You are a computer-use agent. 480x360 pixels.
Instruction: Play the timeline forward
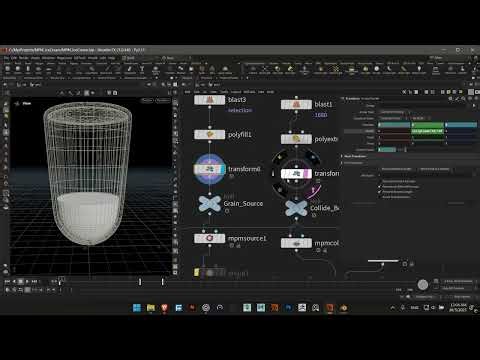tap(27, 282)
